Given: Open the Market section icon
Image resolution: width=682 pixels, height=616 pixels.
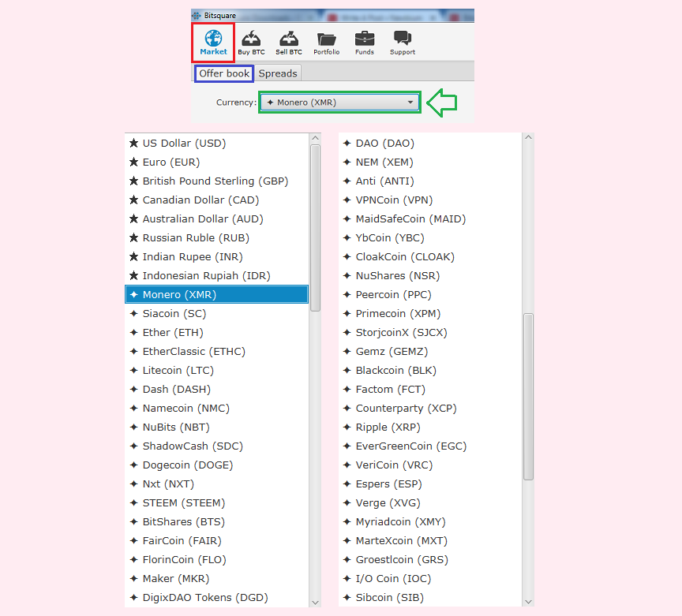Looking at the screenshot, I should click(x=213, y=38).
